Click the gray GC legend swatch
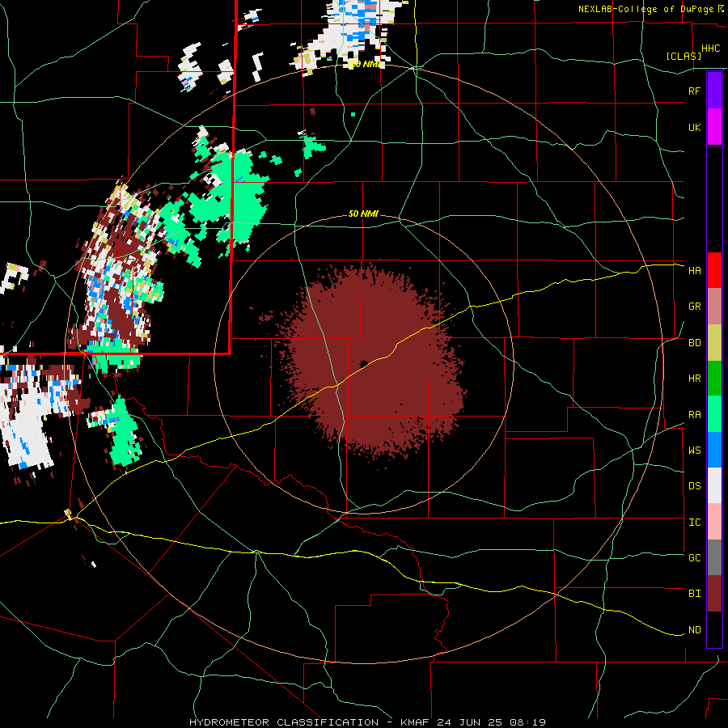The width and height of the screenshot is (728, 728). [x=714, y=557]
